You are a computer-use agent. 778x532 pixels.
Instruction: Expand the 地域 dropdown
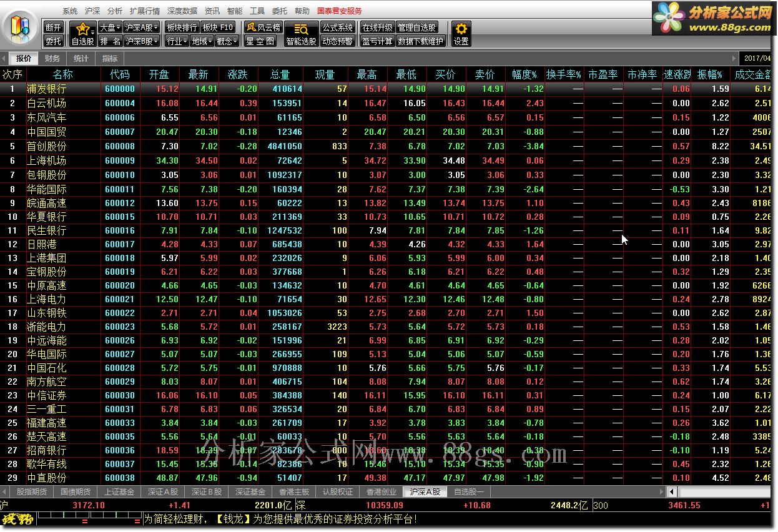[x=201, y=41]
